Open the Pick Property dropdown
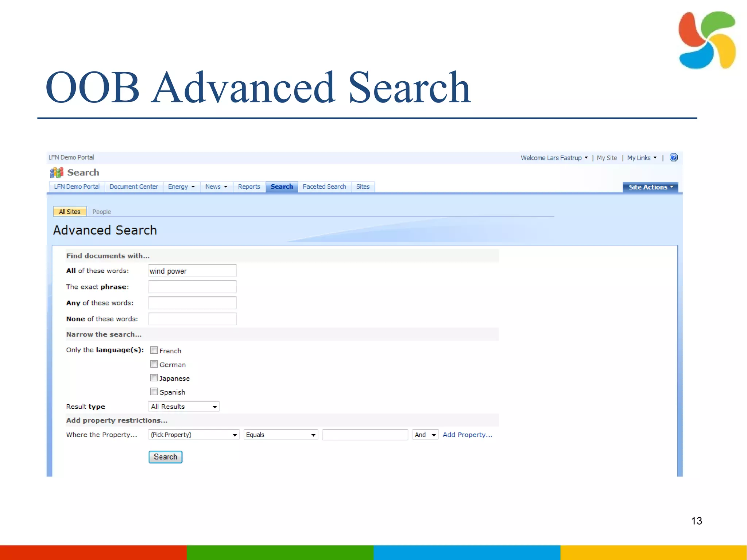 point(194,435)
